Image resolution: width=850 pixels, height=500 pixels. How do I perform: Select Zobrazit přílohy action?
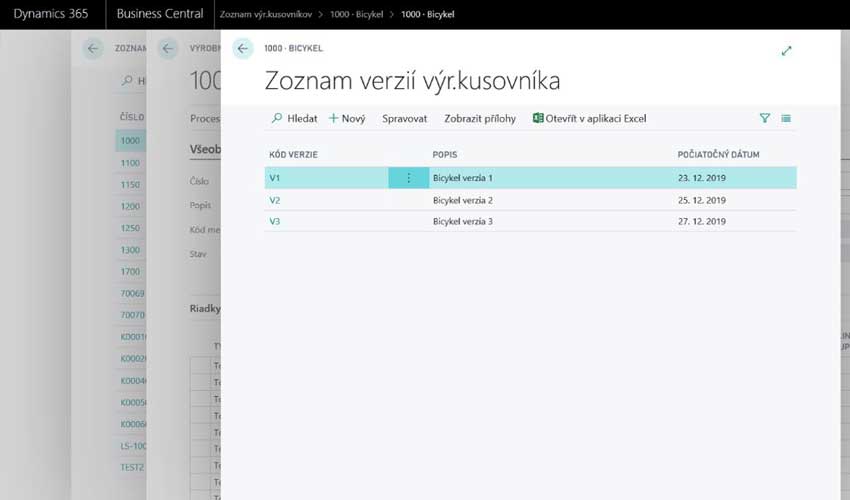(480, 118)
